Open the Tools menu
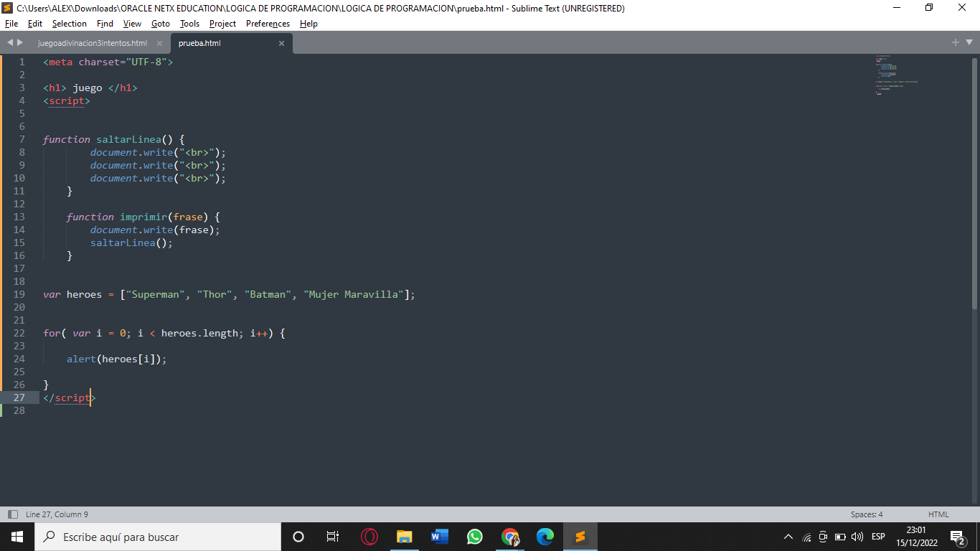980x551 pixels. tap(189, 24)
